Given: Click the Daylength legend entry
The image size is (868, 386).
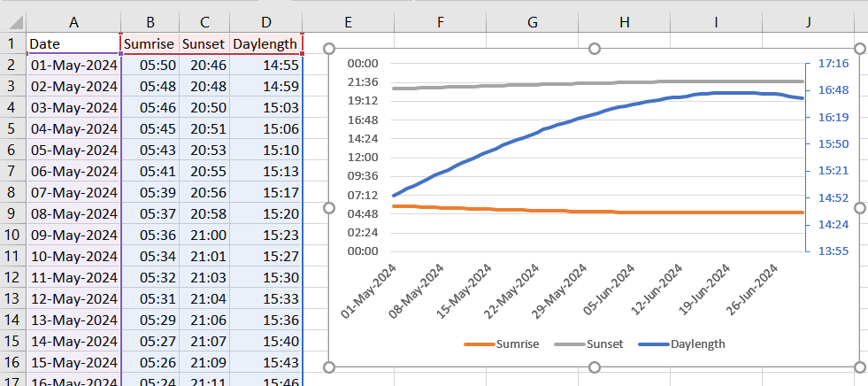Looking at the screenshot, I should coord(681,344).
